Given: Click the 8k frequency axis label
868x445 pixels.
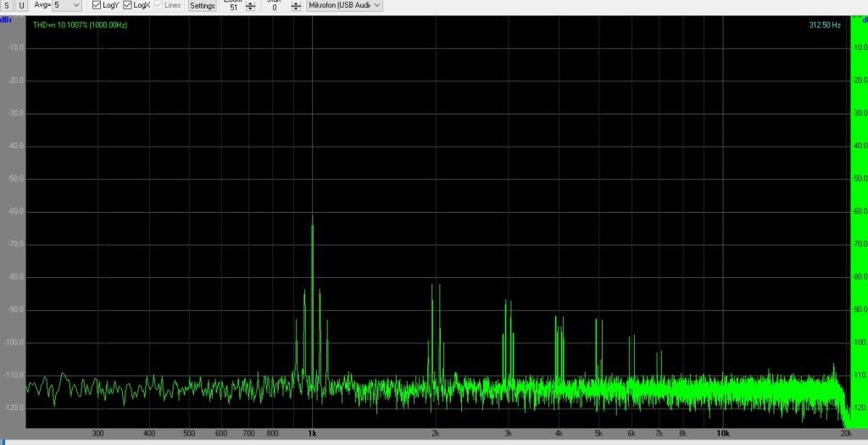Looking at the screenshot, I should 682,433.
